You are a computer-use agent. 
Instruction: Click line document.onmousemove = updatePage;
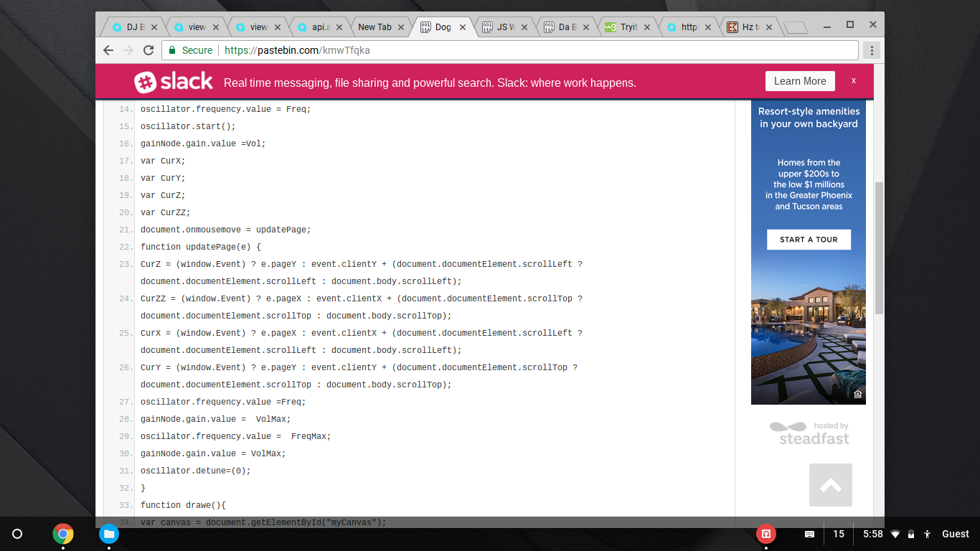pos(225,230)
